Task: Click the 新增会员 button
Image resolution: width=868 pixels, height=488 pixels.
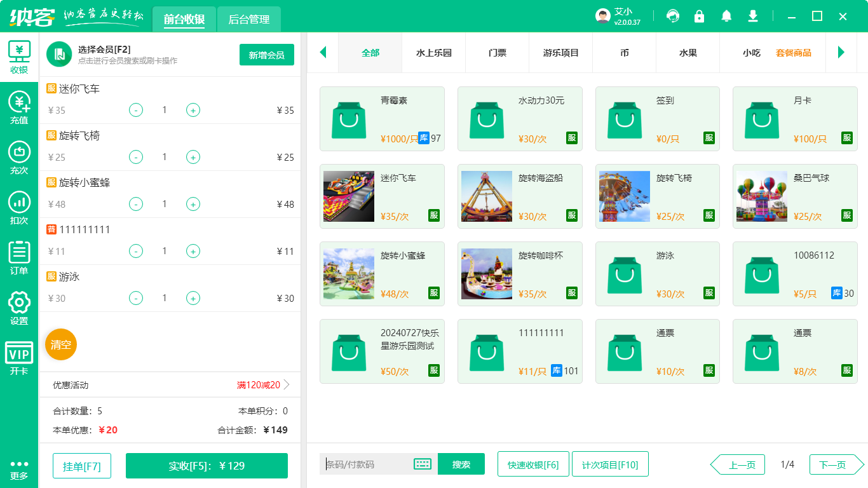Action: 266,55
